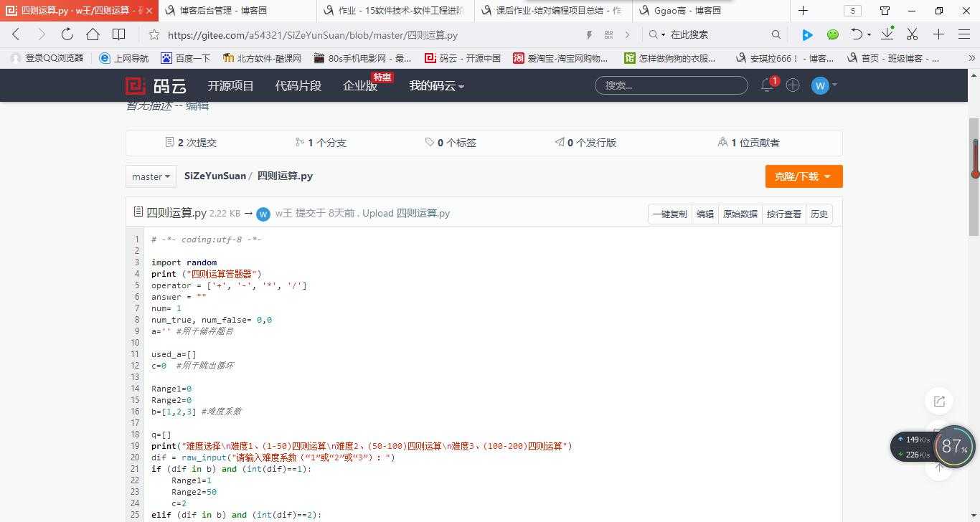The image size is (980, 522).
Task: Click the 原始数据 button
Action: [x=740, y=214]
